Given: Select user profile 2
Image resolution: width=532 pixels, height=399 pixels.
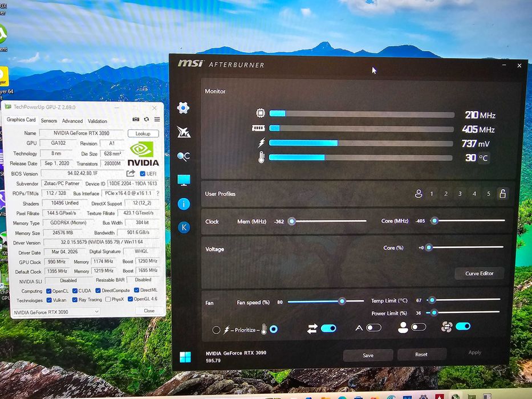Looking at the screenshot, I should [x=446, y=194].
